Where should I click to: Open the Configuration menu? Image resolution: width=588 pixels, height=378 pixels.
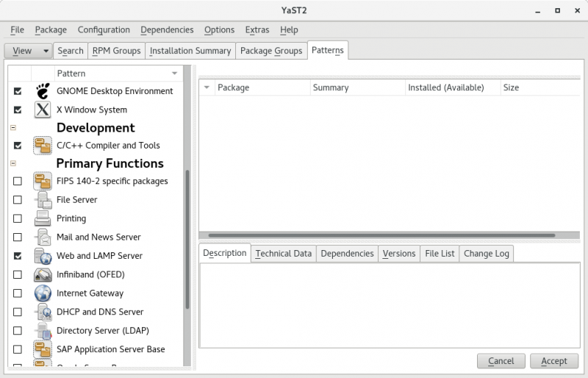[104, 30]
